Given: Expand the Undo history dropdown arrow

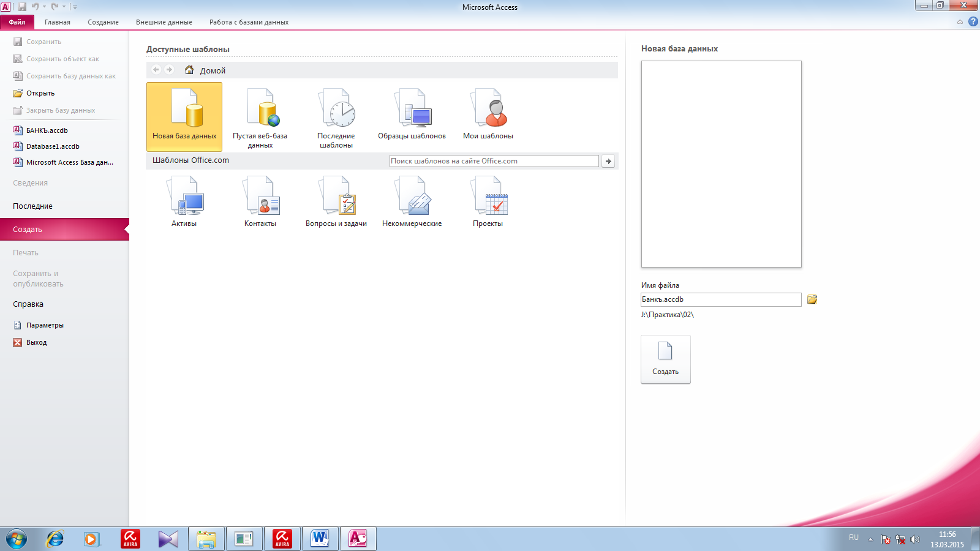Looking at the screenshot, I should pos(44,7).
